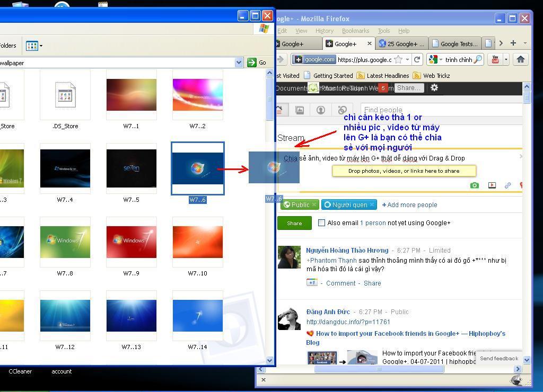The height and width of the screenshot is (392, 543).
Task: Open Firefox home page icon
Action: (x=520, y=59)
